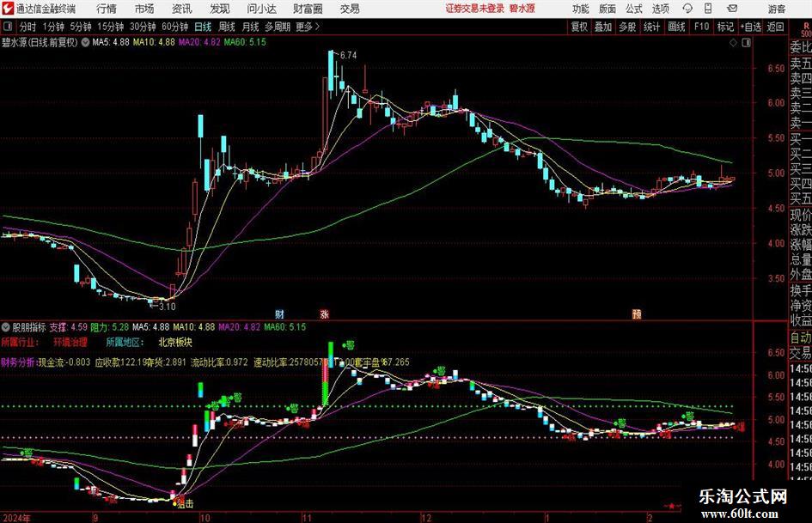The height and width of the screenshot is (523, 812).
Task: Switch to 30分钟 chart period
Action: pyautogui.click(x=143, y=27)
